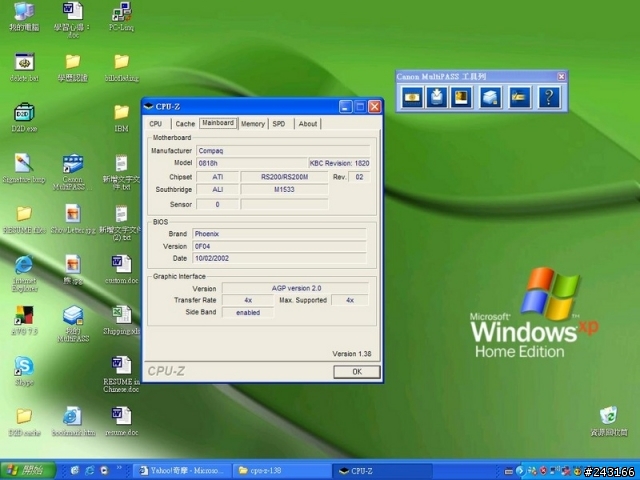Click the CPU-Z taskbar button
640x480 pixels.
pos(382,471)
